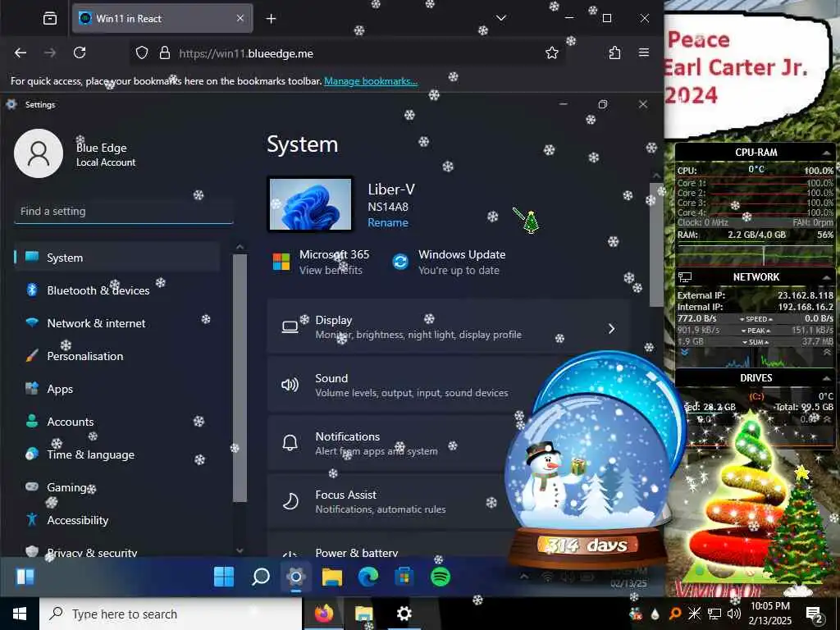Open Accessibility settings category
This screenshot has width=840, height=630.
point(117,520)
